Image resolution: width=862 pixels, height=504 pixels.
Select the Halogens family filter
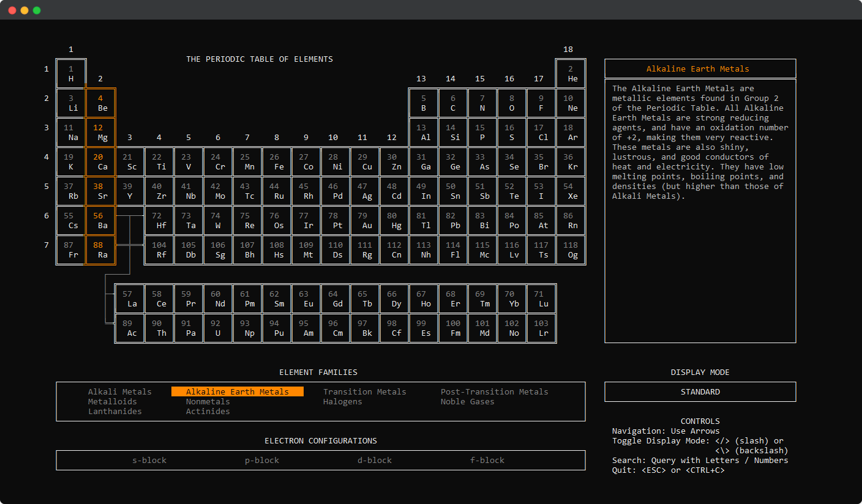pos(342,401)
